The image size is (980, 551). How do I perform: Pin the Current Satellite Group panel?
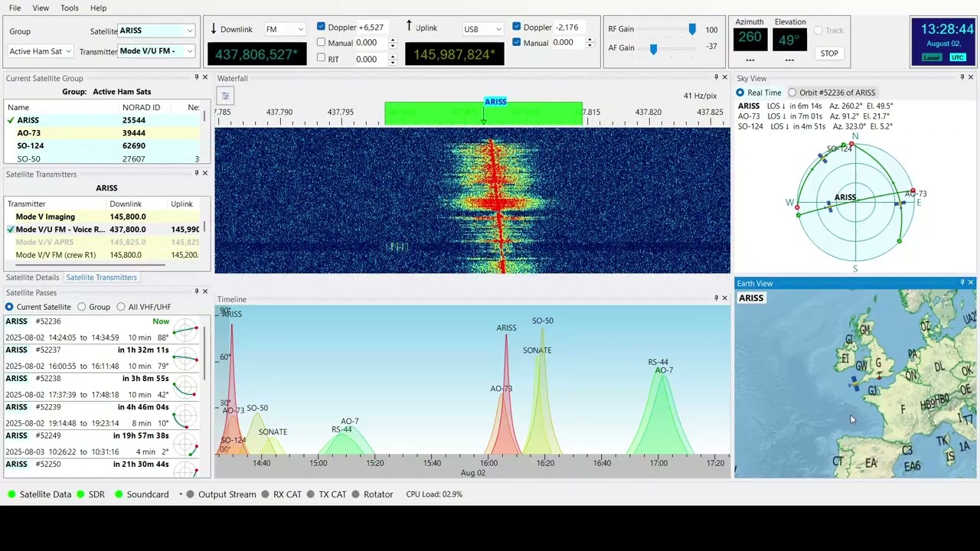tap(196, 77)
